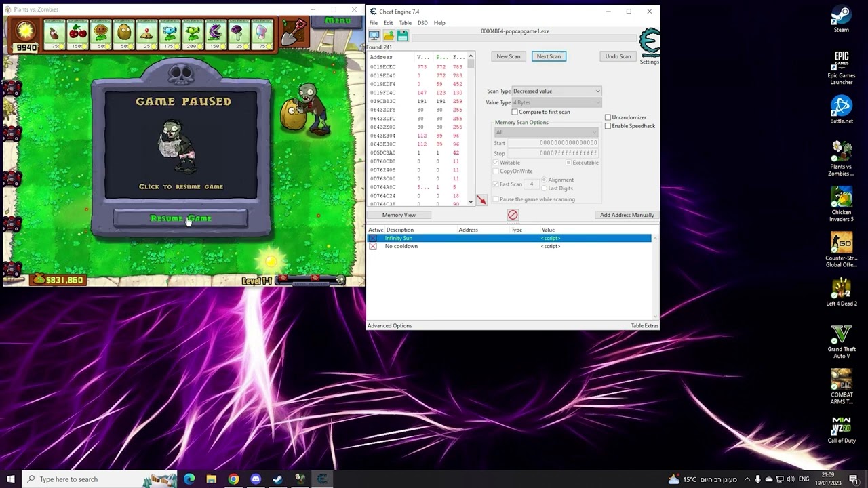Click the found-address list scroll down arrow
Viewport: 868px width, 488px height.
click(x=471, y=202)
